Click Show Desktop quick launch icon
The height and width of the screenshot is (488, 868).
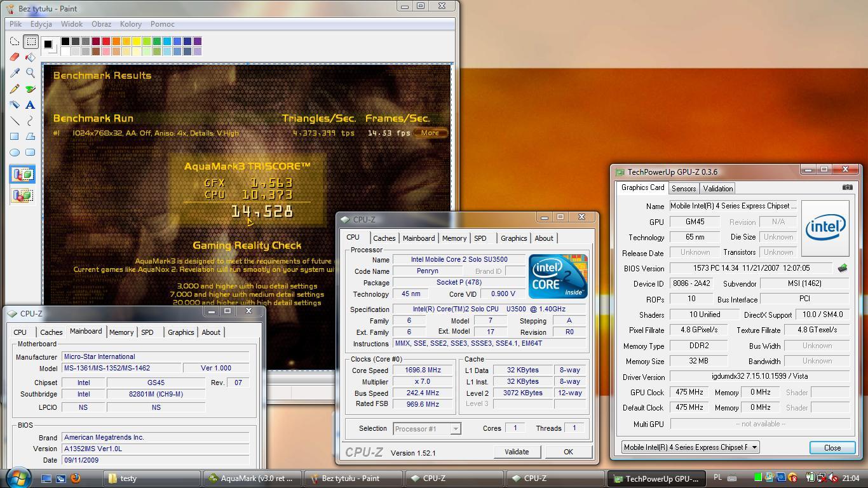46,478
